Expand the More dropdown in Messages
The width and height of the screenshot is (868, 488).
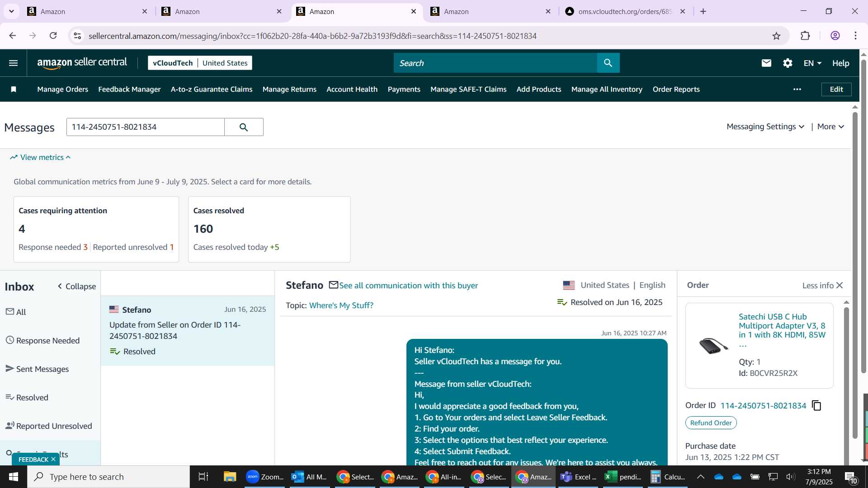click(x=830, y=127)
